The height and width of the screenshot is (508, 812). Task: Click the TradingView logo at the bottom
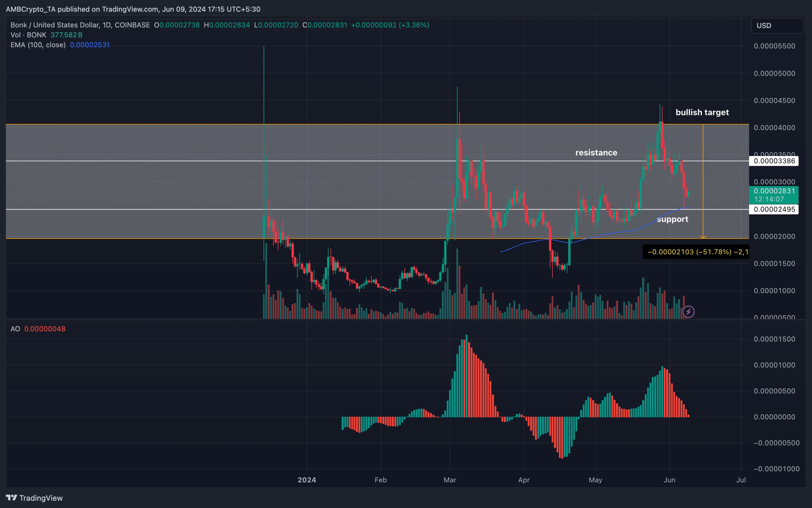coord(34,498)
